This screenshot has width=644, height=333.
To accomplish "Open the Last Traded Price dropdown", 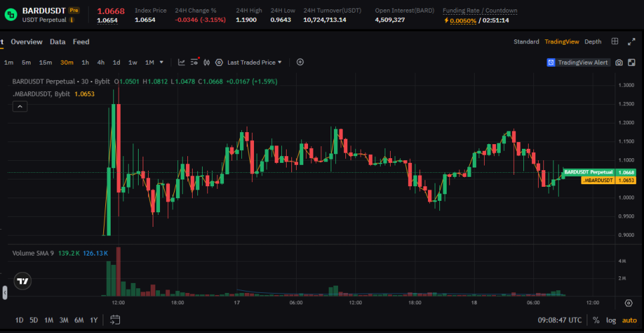I will (x=255, y=63).
